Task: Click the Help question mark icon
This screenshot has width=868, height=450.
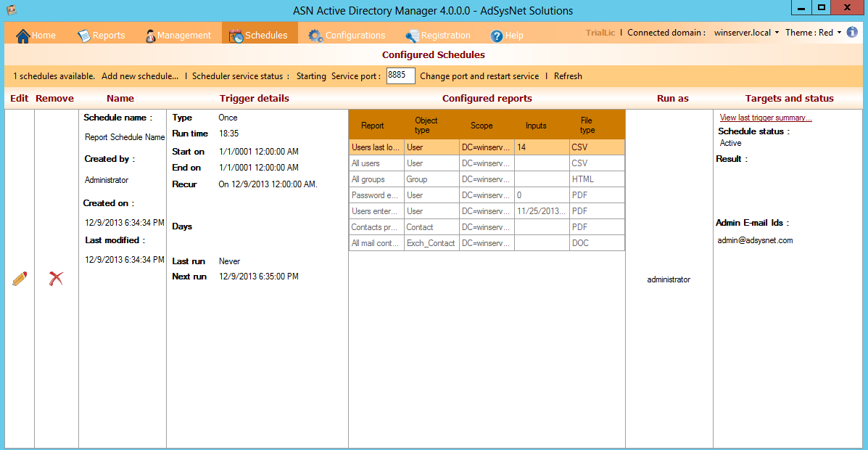Action: (x=497, y=36)
